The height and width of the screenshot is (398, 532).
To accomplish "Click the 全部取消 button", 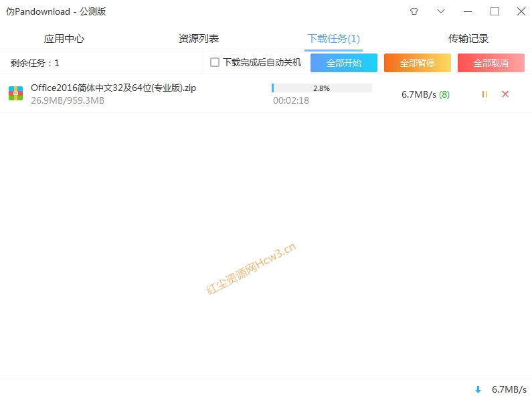I will pyautogui.click(x=491, y=63).
